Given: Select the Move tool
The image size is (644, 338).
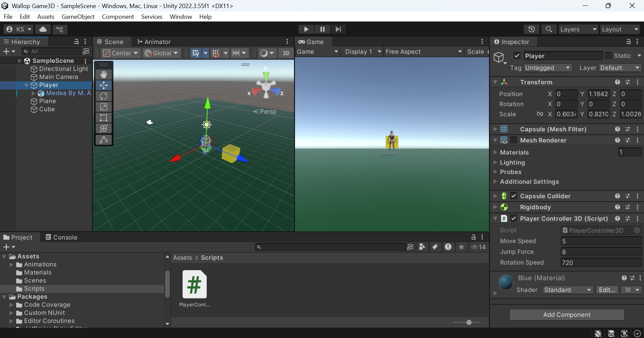Looking at the screenshot, I should [104, 85].
